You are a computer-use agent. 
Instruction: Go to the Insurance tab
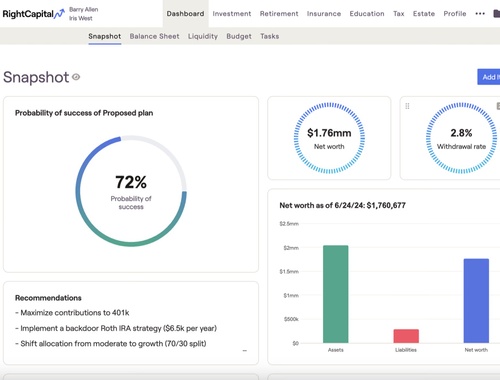pyautogui.click(x=324, y=14)
